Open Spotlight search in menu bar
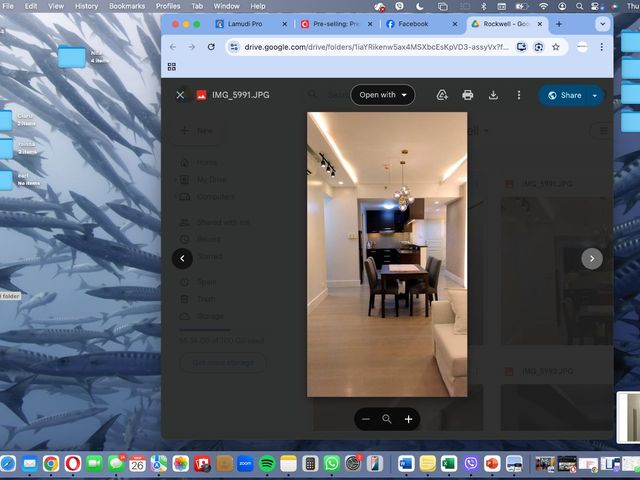Screen dimensions: 640x480 [579, 6]
